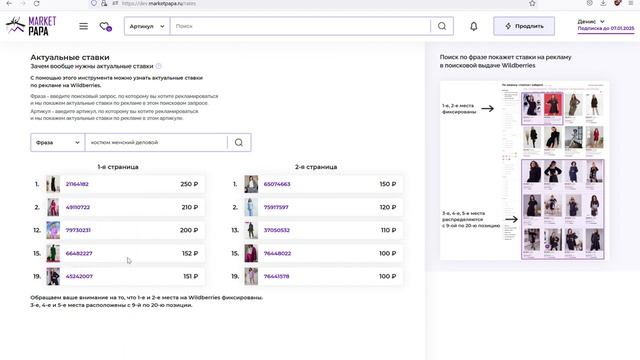Viewport: 640px width, 360px height.
Task: Run phrase search with the magnifier button
Action: [x=239, y=142]
